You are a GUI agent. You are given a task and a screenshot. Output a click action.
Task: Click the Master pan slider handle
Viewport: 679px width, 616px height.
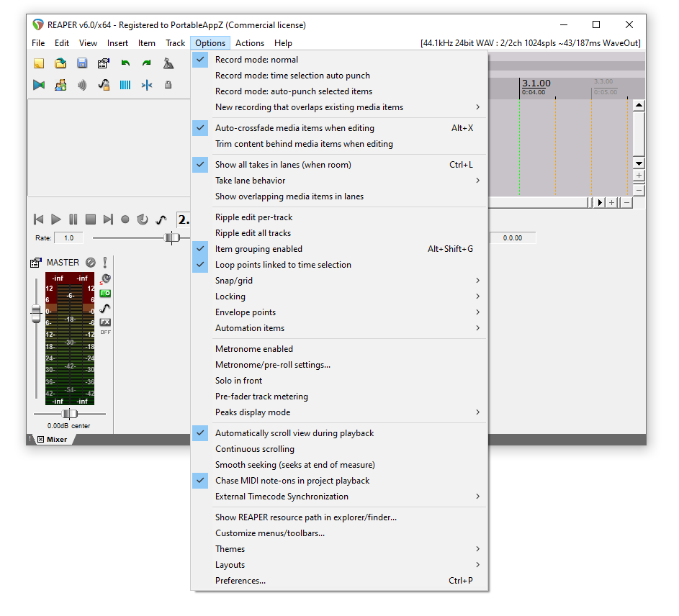[70, 414]
